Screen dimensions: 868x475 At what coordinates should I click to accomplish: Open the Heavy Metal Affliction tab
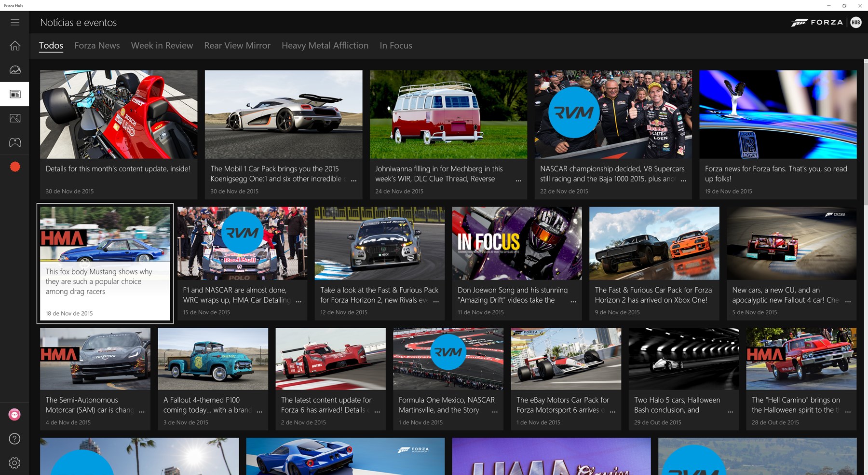pos(325,45)
